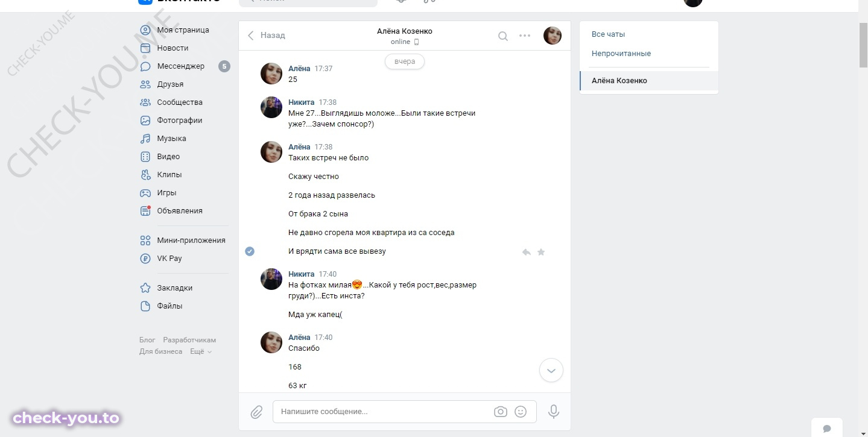This screenshot has height=437, width=868.
Task: Jump to latest messages down arrow
Action: 551,371
